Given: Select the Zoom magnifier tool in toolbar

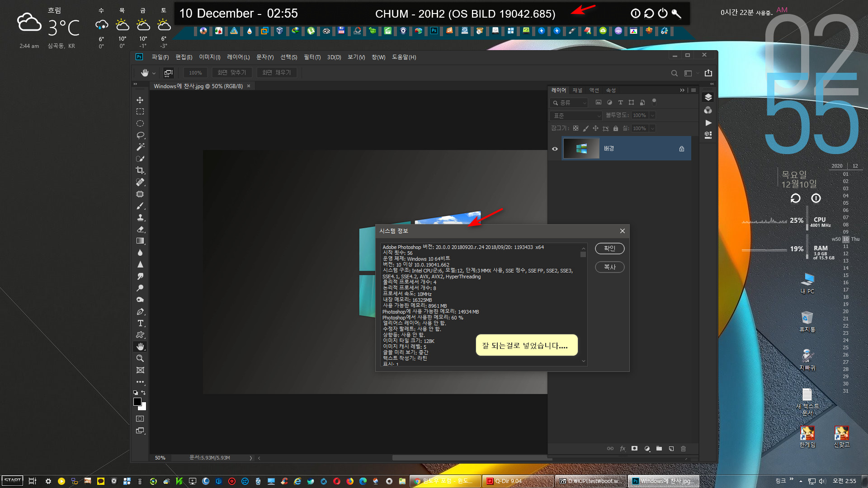Looking at the screenshot, I should pos(140,358).
